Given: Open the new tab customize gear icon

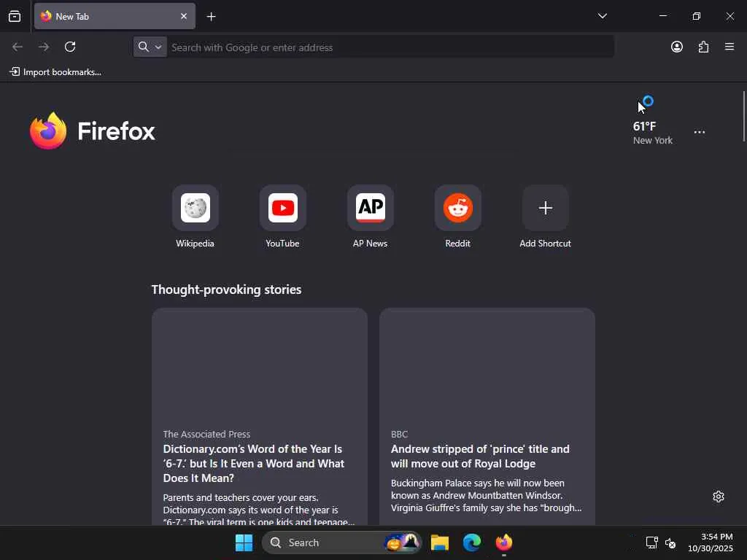Looking at the screenshot, I should [719, 497].
